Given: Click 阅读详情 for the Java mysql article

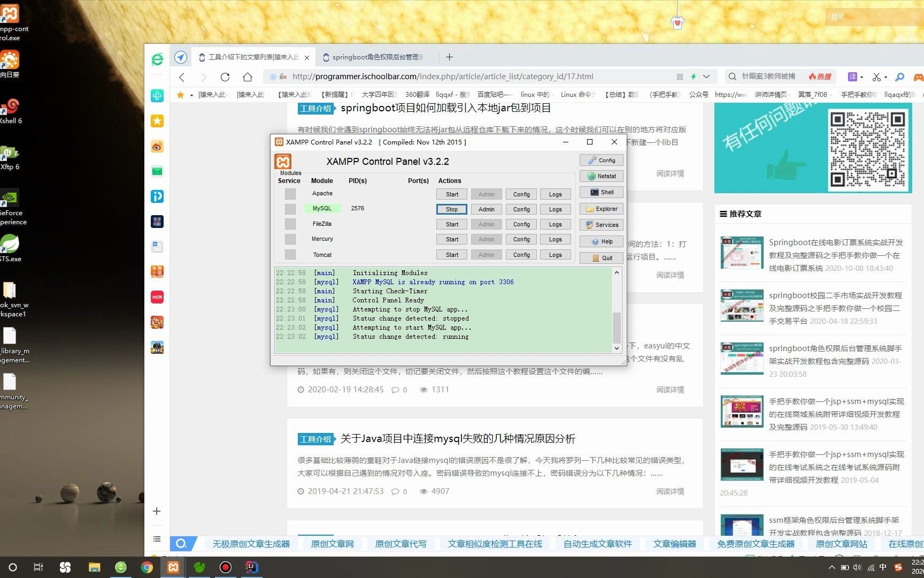Looking at the screenshot, I should (670, 491).
